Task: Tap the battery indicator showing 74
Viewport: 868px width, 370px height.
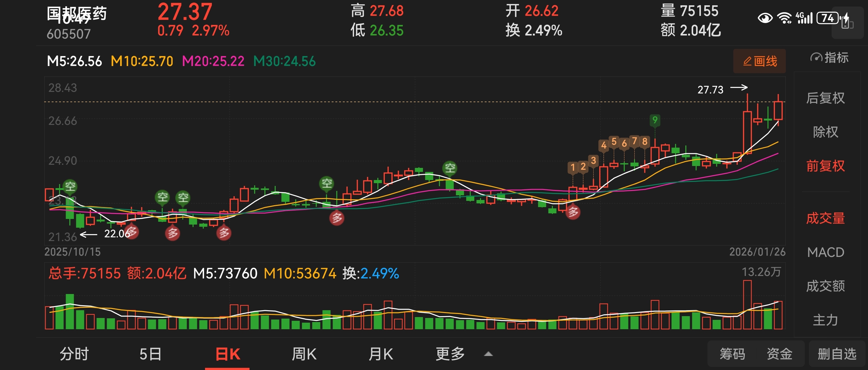Action: pos(828,17)
